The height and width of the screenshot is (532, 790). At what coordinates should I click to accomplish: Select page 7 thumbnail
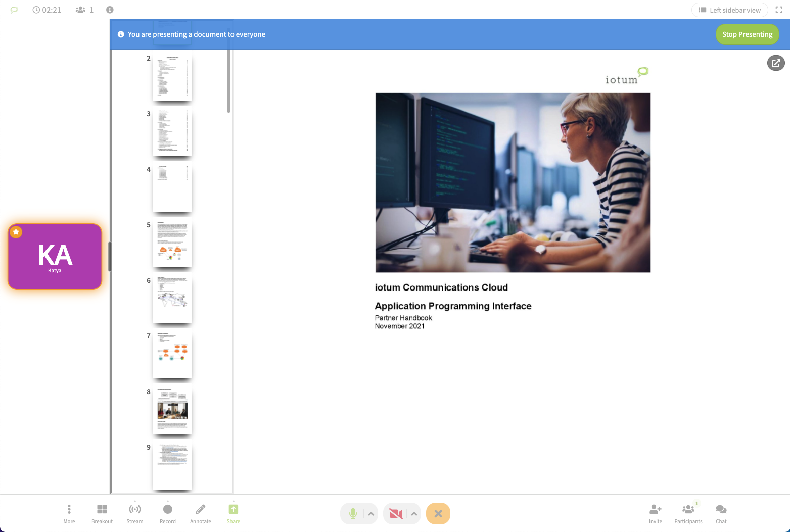click(x=172, y=355)
